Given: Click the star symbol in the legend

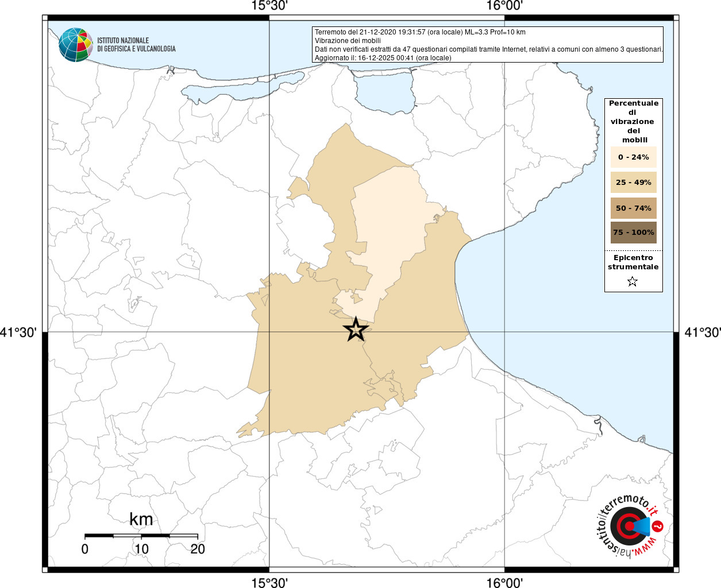Looking at the screenshot, I should coord(633,281).
